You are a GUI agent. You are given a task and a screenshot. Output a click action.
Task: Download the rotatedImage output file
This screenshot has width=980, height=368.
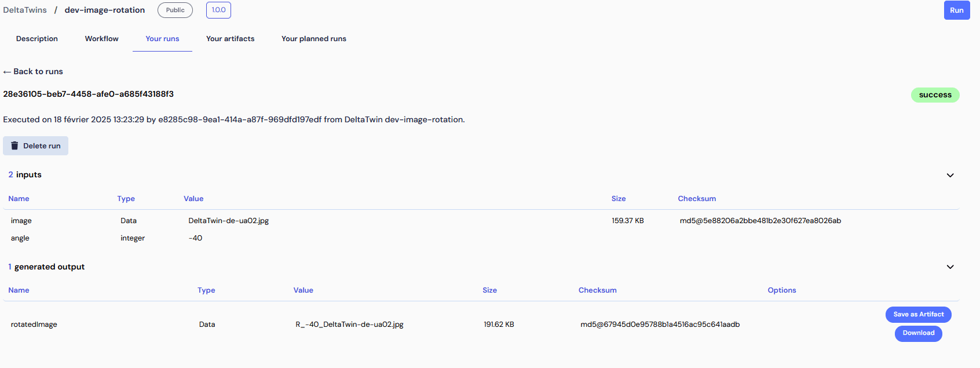[918, 333]
